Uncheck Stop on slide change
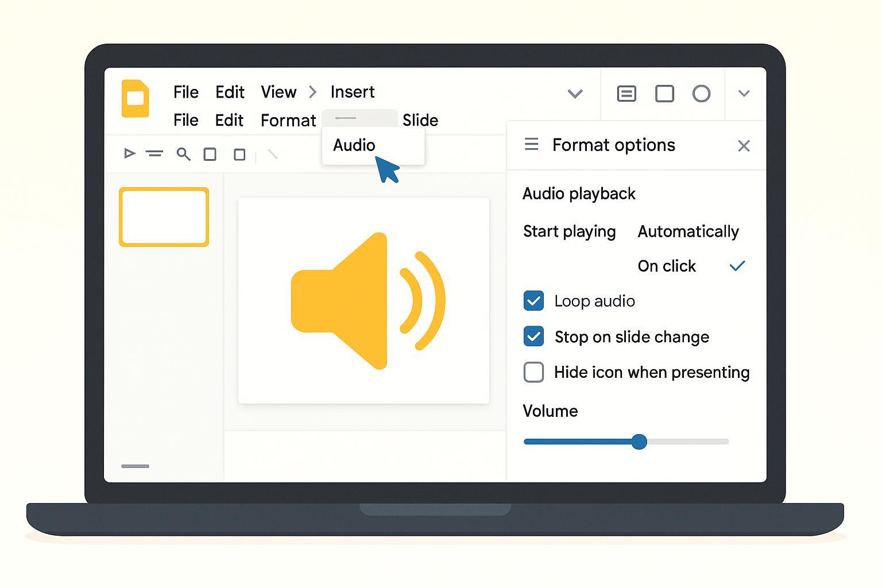 coord(533,336)
